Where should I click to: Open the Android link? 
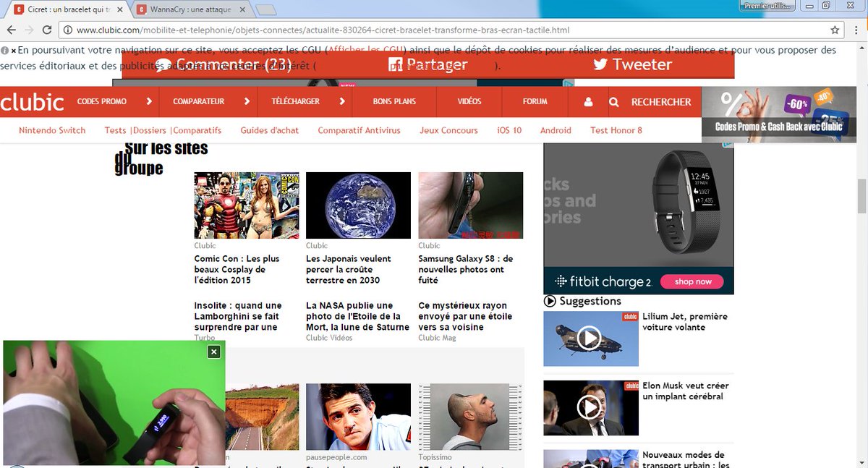(556, 130)
